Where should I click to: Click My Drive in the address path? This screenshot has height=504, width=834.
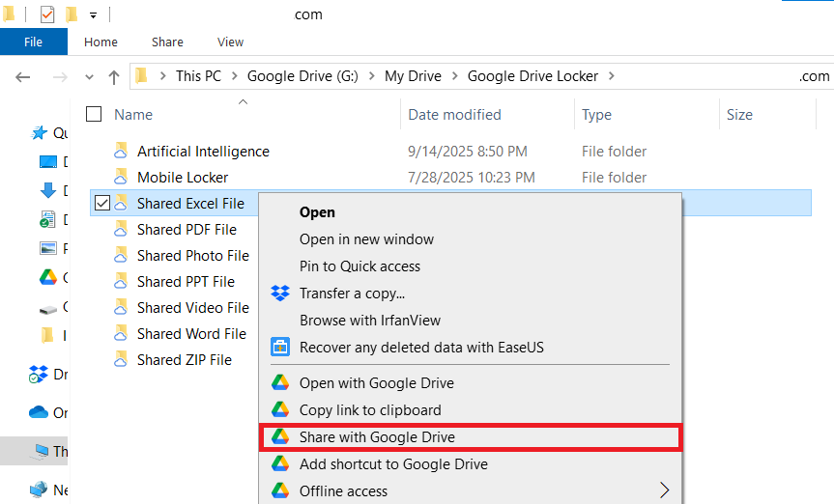413,76
